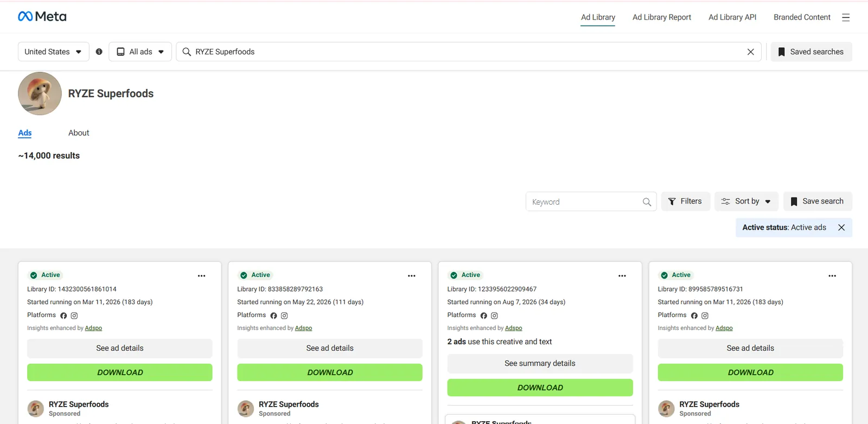Click the bookmark icon in Save search
The image size is (868, 424).
pyautogui.click(x=794, y=201)
